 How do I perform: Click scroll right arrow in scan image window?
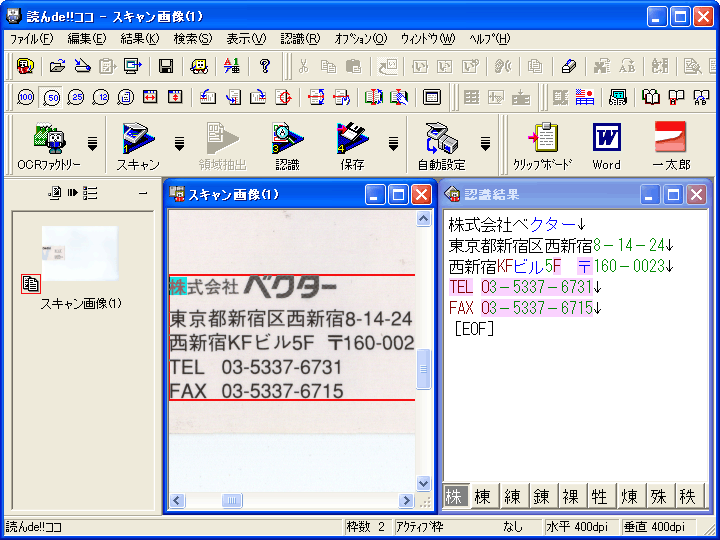tap(406, 500)
